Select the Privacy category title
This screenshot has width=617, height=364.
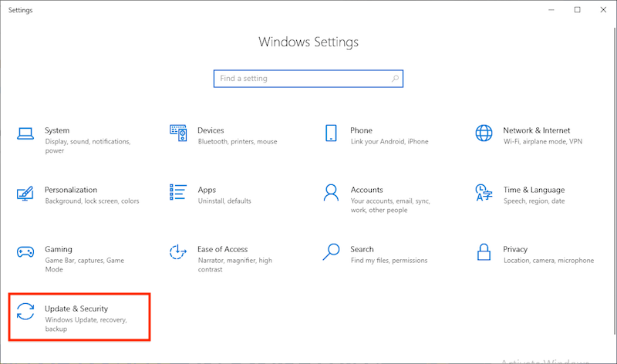(515, 249)
